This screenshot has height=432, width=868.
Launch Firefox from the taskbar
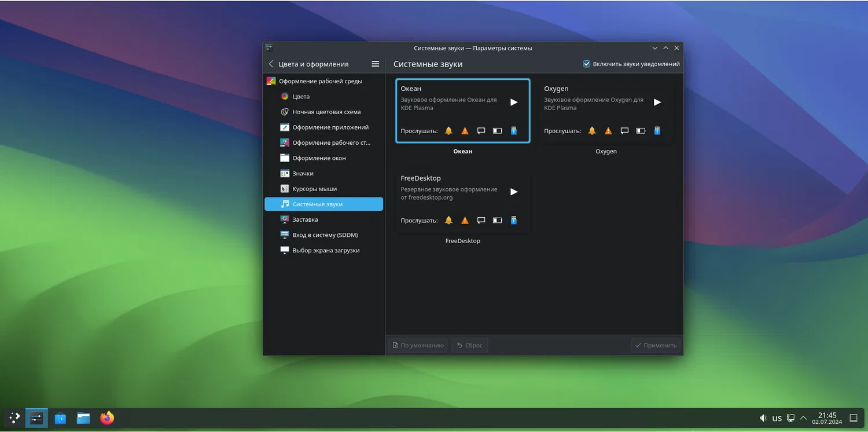coord(107,418)
